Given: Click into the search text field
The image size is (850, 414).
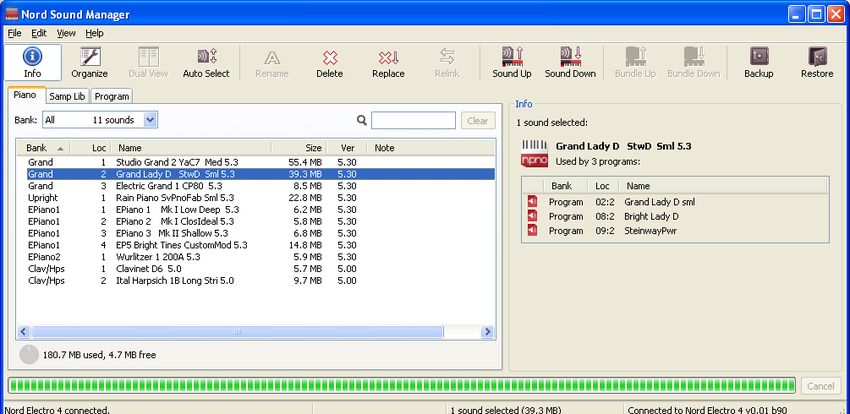Looking at the screenshot, I should (x=413, y=120).
